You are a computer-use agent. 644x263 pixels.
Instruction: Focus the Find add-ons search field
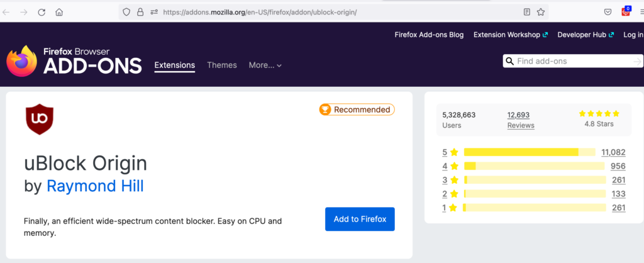[573, 61]
